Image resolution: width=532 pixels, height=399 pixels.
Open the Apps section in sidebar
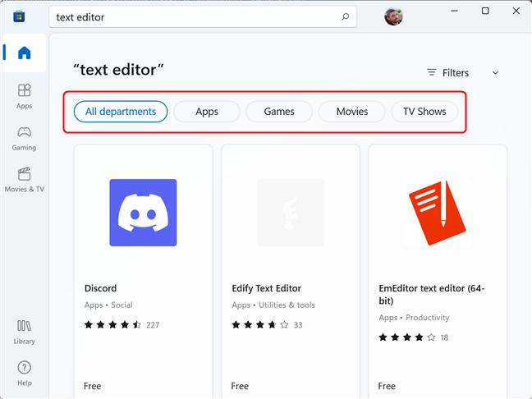click(x=24, y=97)
